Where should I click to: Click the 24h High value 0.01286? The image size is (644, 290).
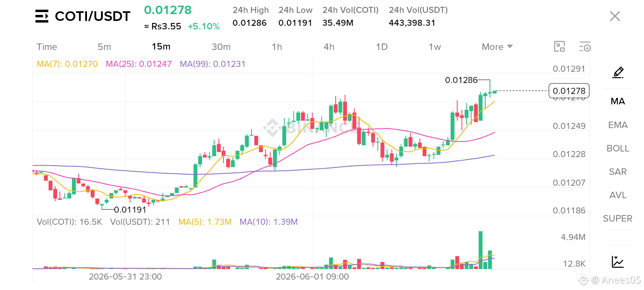[x=250, y=23]
